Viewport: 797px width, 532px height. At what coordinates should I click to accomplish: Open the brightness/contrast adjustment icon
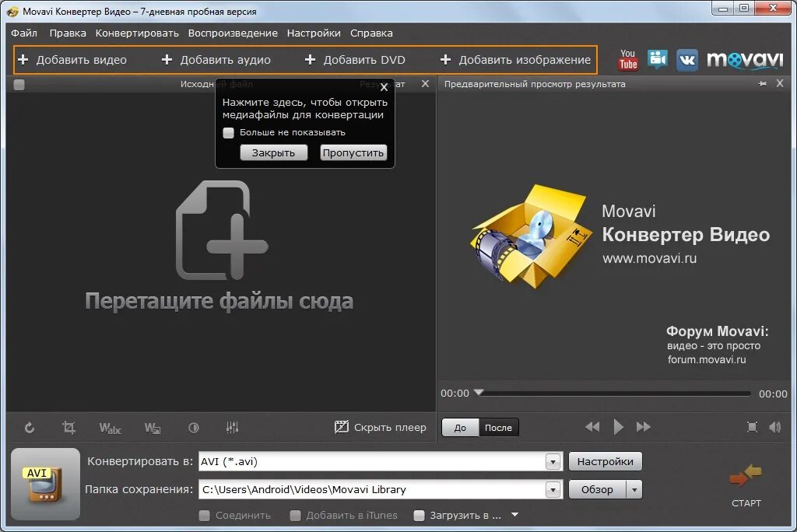click(x=194, y=428)
